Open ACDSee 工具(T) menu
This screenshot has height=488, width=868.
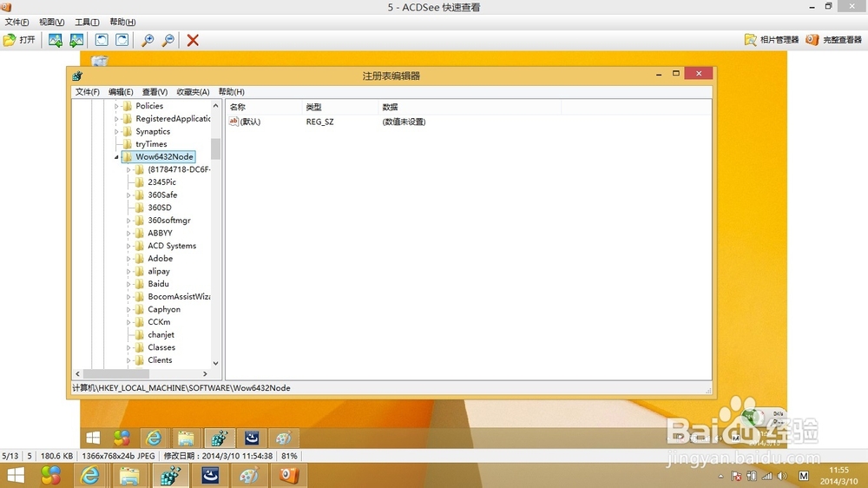pos(87,23)
